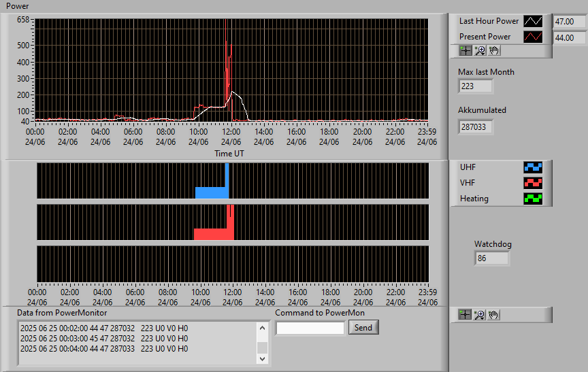This screenshot has height=372, width=588.
Task: Click the Max last Month value field
Action: [x=476, y=86]
